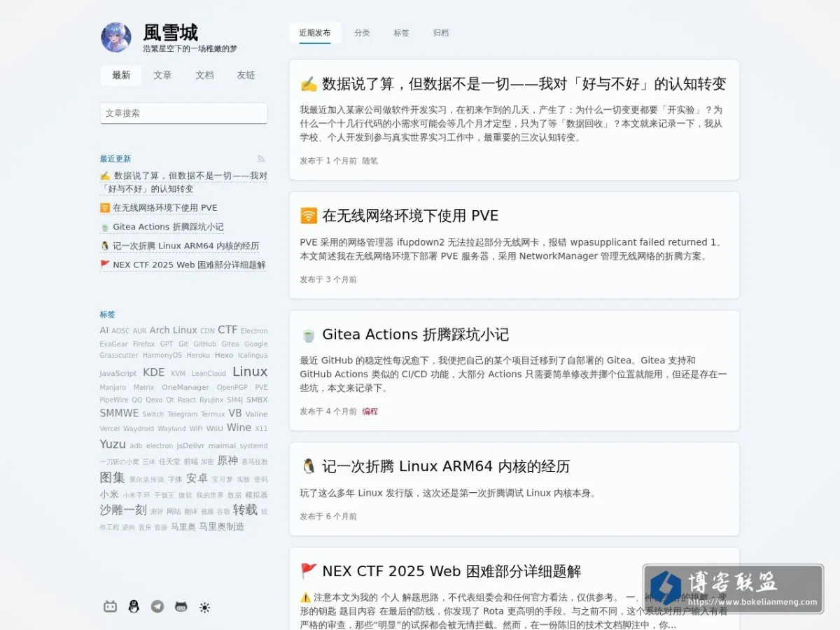Image resolution: width=840 pixels, height=630 pixels.
Task: Toggle light/dark theme sun icon
Action: pyautogui.click(x=204, y=607)
